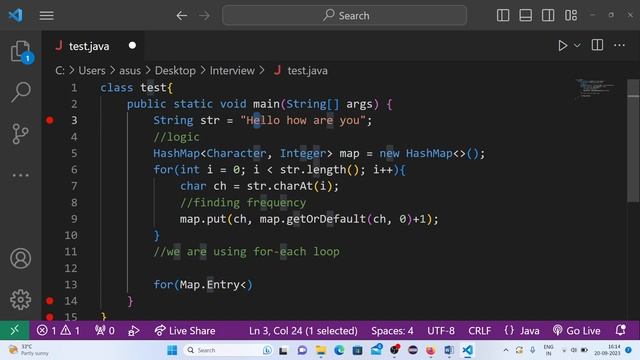Expand C: drive breadcrumb

point(60,71)
